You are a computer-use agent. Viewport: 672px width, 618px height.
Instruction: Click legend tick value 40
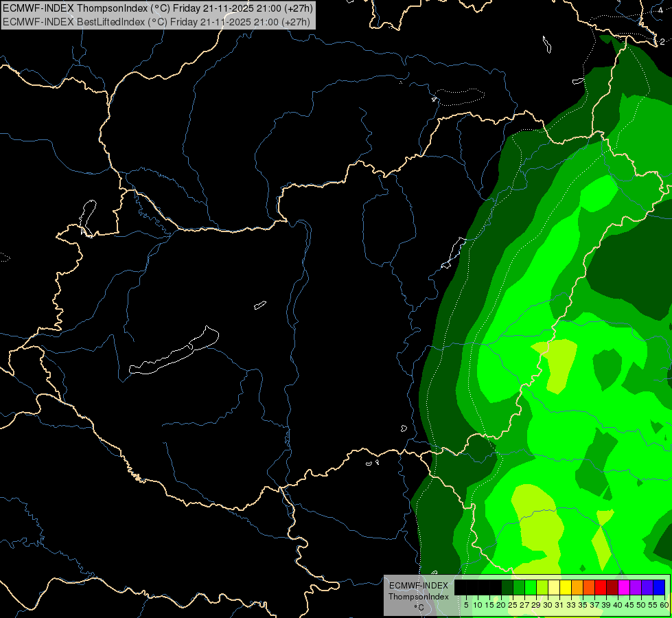click(618, 605)
